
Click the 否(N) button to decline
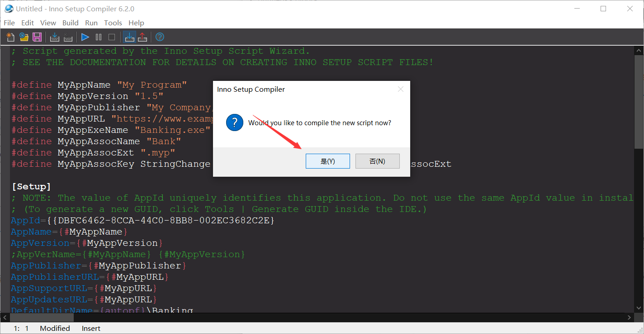[x=378, y=161]
